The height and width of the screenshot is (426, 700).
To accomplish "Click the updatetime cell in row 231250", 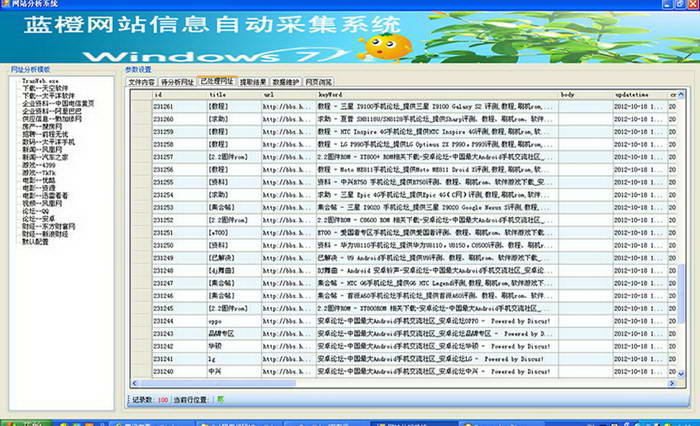I will [640, 245].
